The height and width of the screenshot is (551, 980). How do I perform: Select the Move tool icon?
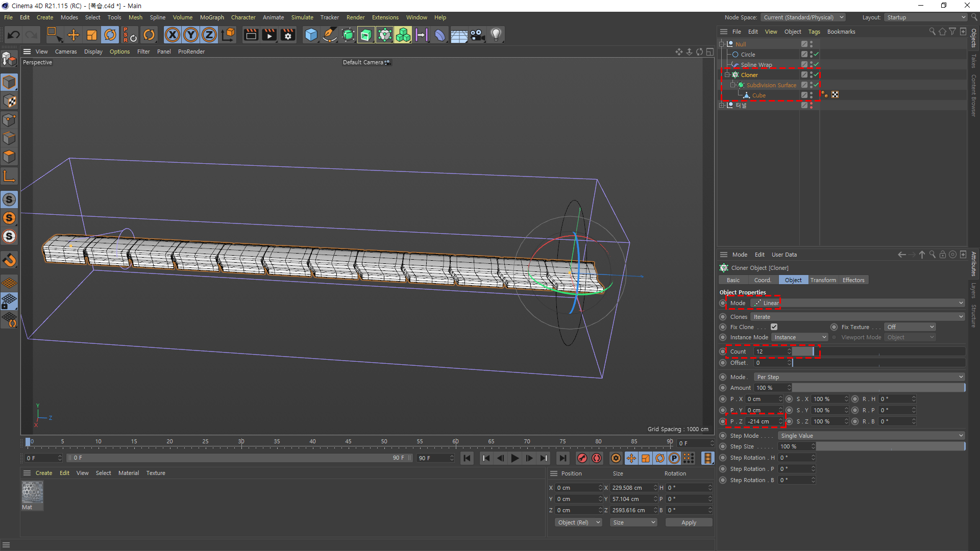pyautogui.click(x=73, y=35)
